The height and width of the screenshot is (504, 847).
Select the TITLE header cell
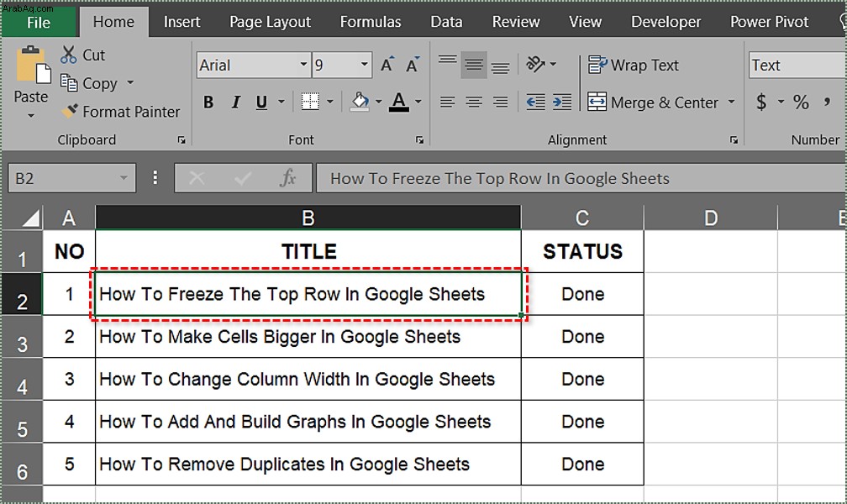(x=308, y=251)
